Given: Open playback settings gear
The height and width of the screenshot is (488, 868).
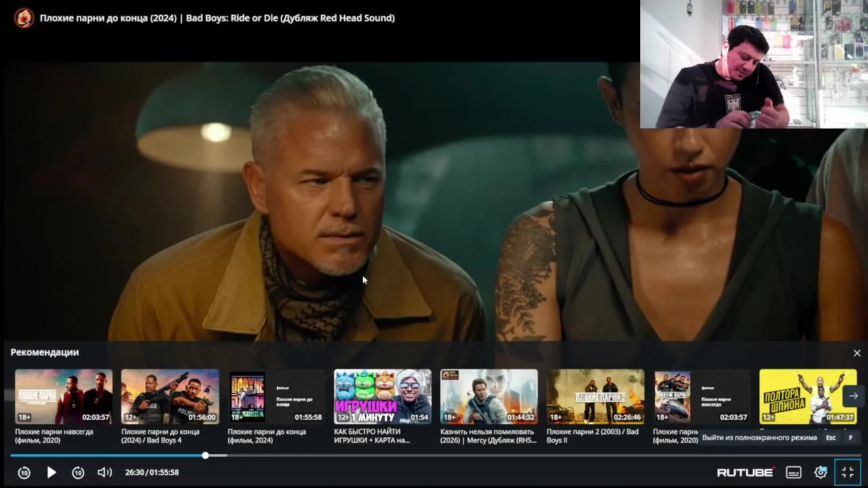Looking at the screenshot, I should tap(821, 472).
